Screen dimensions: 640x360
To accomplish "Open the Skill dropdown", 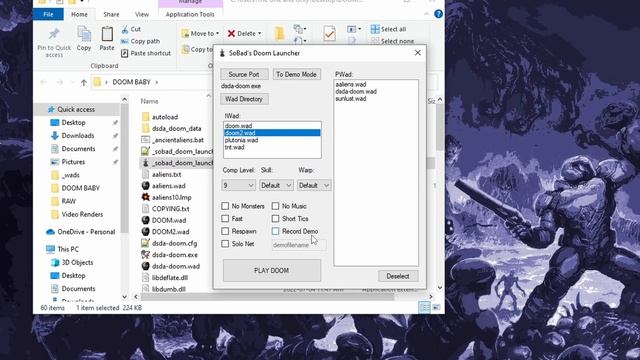I will tap(276, 185).
